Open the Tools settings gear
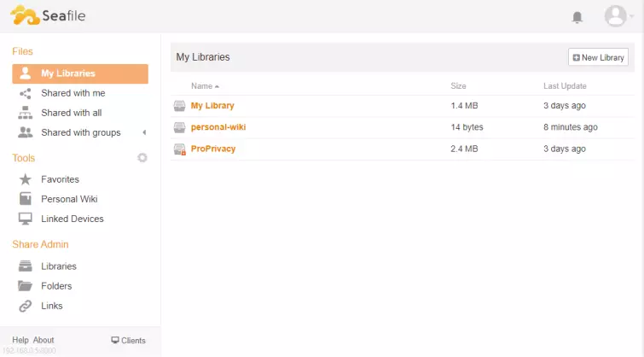Viewport: 644px width, 357px height. pos(142,157)
